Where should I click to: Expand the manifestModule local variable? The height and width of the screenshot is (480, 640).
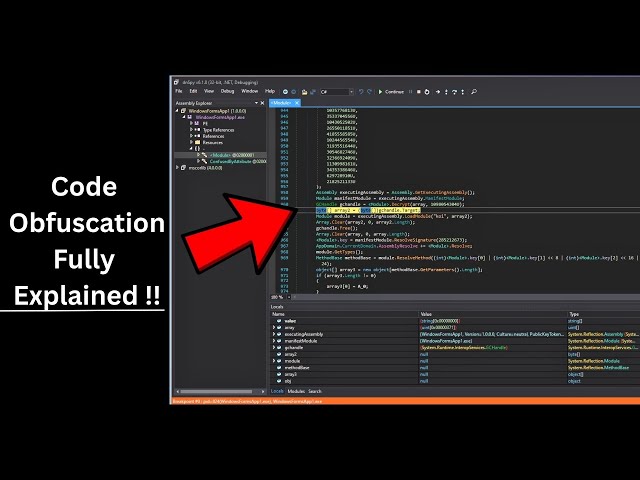pyautogui.click(x=274, y=341)
